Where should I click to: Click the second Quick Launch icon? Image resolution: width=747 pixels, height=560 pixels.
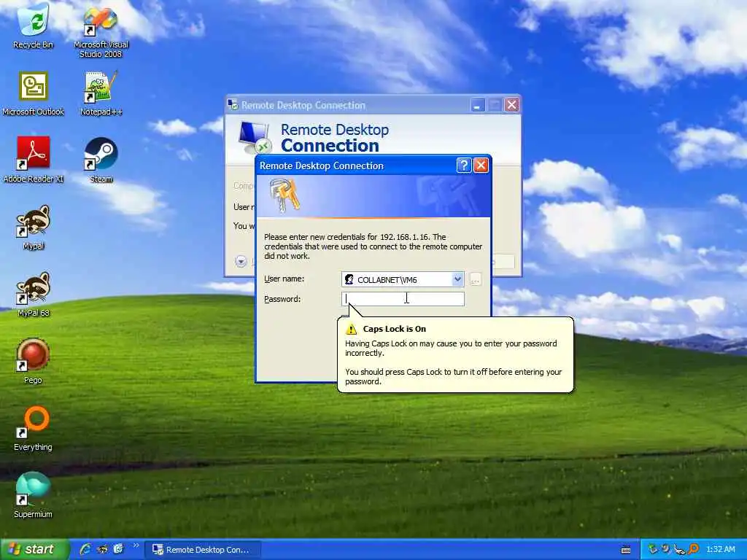[102, 549]
